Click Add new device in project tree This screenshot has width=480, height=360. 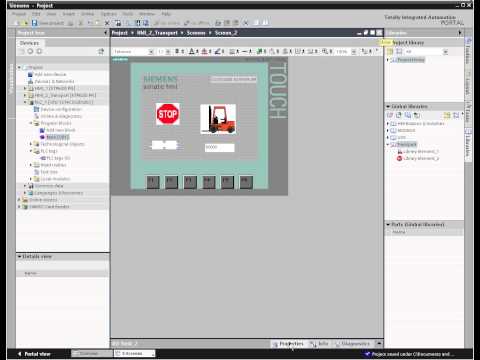(x=50, y=74)
